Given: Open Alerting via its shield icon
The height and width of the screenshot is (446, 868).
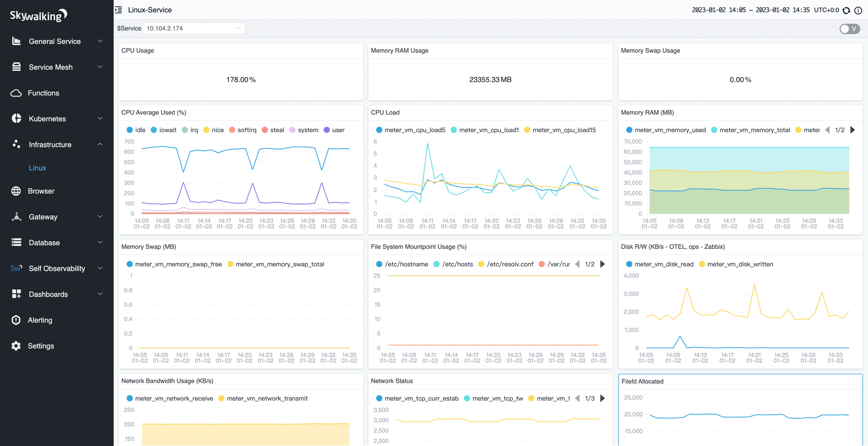Looking at the screenshot, I should click(x=16, y=320).
